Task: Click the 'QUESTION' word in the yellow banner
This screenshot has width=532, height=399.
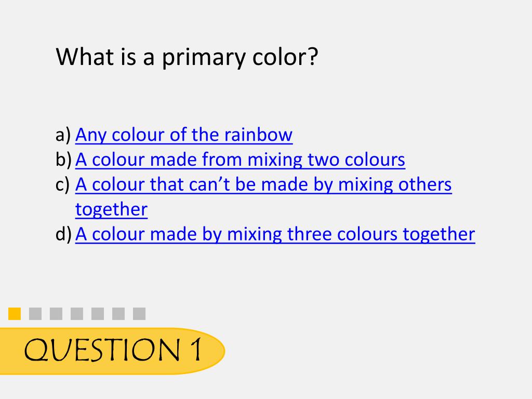Action: point(102,350)
